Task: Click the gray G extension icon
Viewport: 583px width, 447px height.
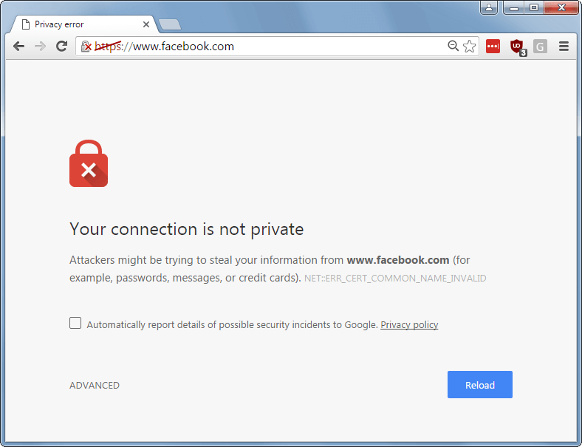Action: pyautogui.click(x=540, y=46)
